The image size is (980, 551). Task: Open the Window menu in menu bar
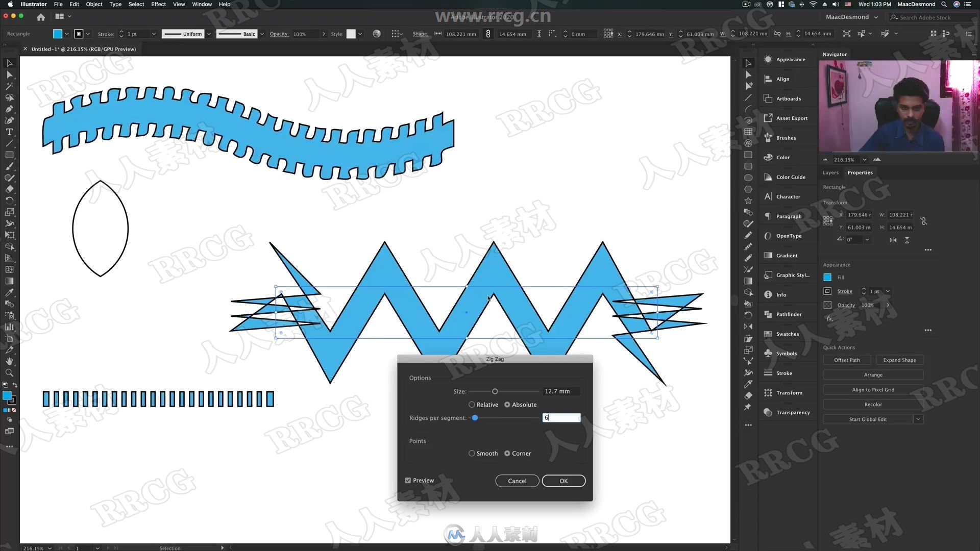(201, 5)
